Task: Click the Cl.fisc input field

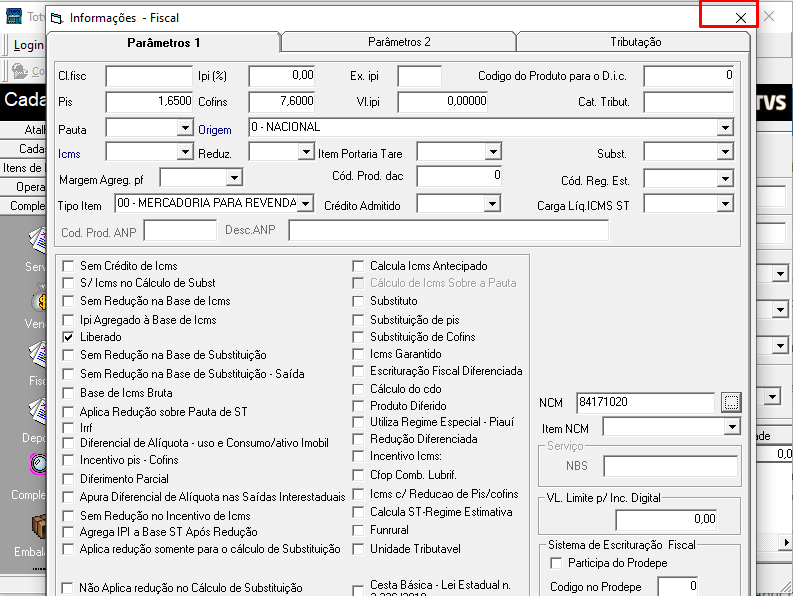Action: pyautogui.click(x=149, y=76)
